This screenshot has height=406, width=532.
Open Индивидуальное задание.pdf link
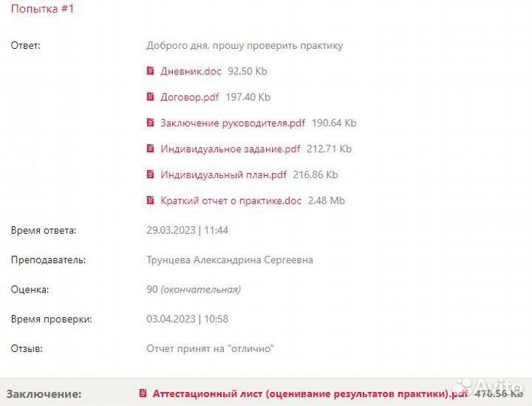click(231, 149)
